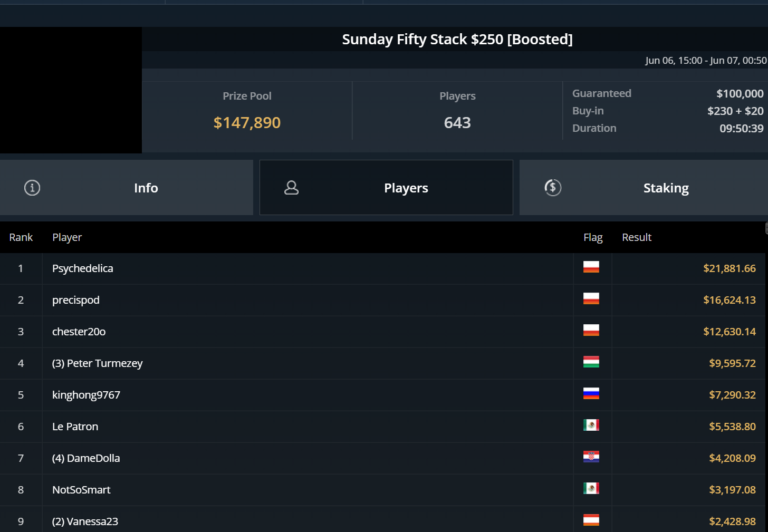768x532 pixels.
Task: Click the Russian flag beside kinghong9767
Action: pyautogui.click(x=591, y=394)
